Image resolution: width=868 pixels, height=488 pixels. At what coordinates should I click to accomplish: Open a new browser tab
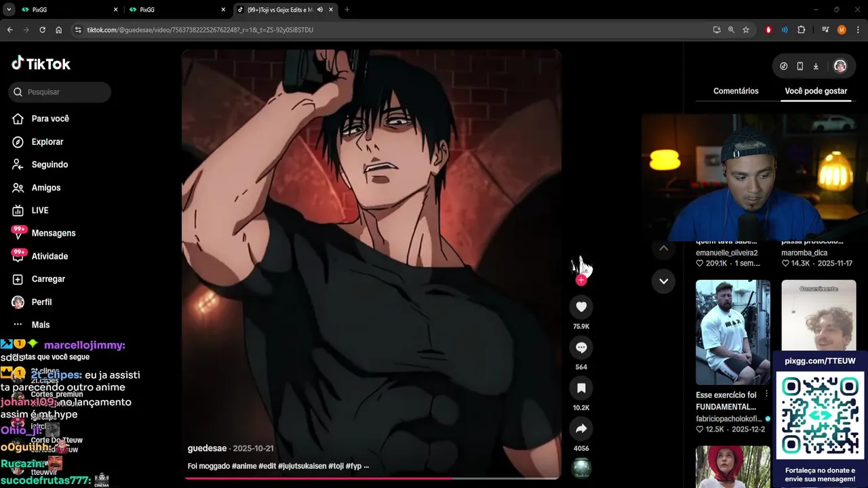[347, 9]
